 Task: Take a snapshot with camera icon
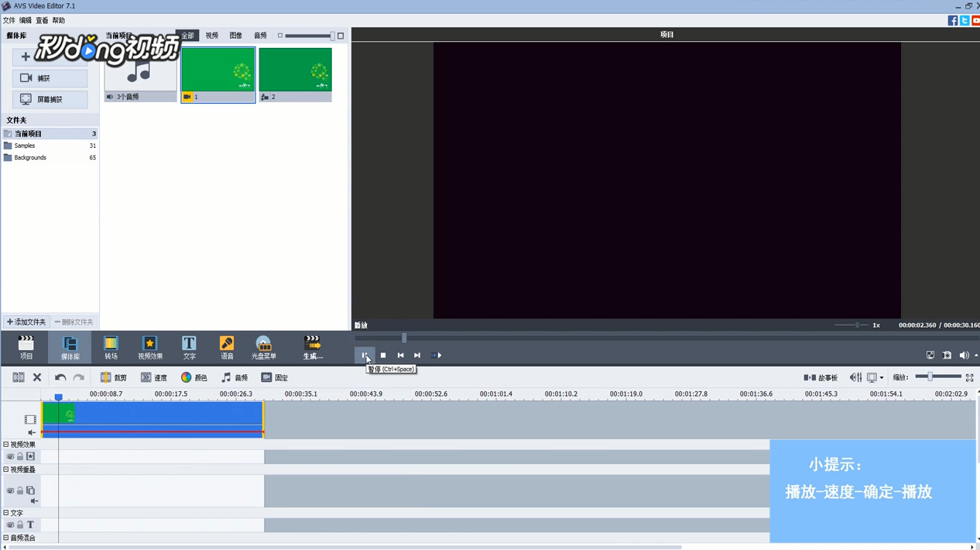[x=947, y=356]
